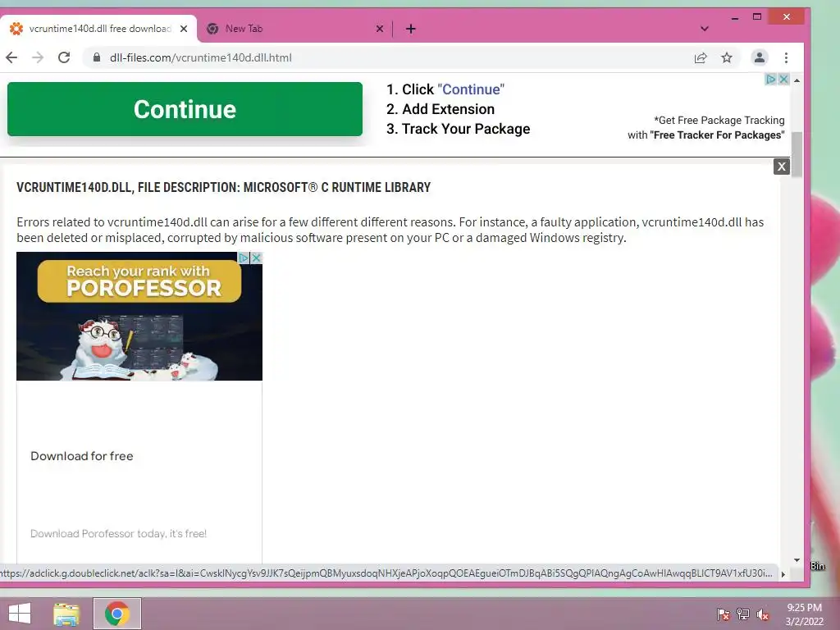Reload the current page
840x630 pixels.
(64, 57)
